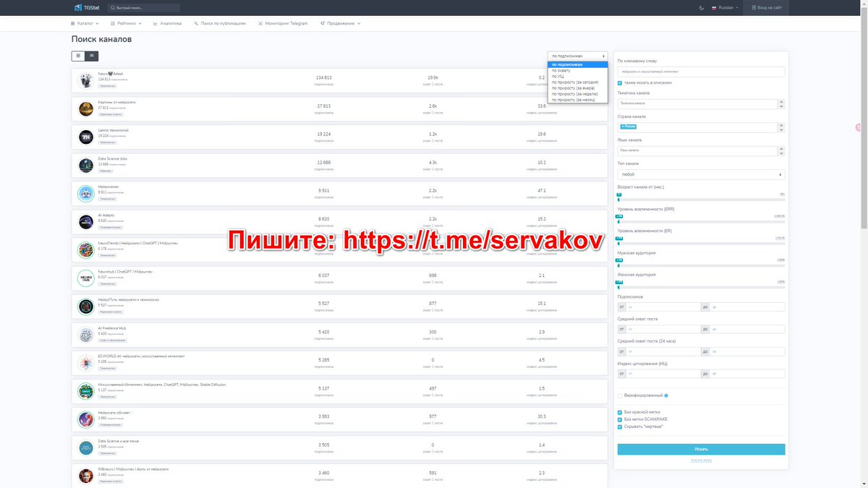This screenshot has width=868, height=488.
Task: Expand the Продвижение menu
Action: (x=340, y=23)
